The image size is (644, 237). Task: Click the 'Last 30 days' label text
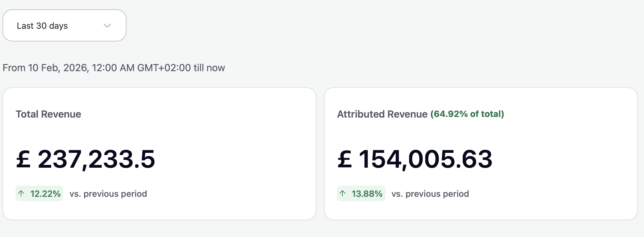click(42, 26)
